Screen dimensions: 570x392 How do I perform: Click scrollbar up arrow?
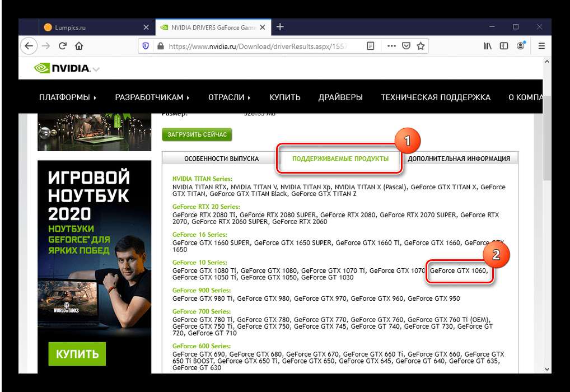[546, 62]
